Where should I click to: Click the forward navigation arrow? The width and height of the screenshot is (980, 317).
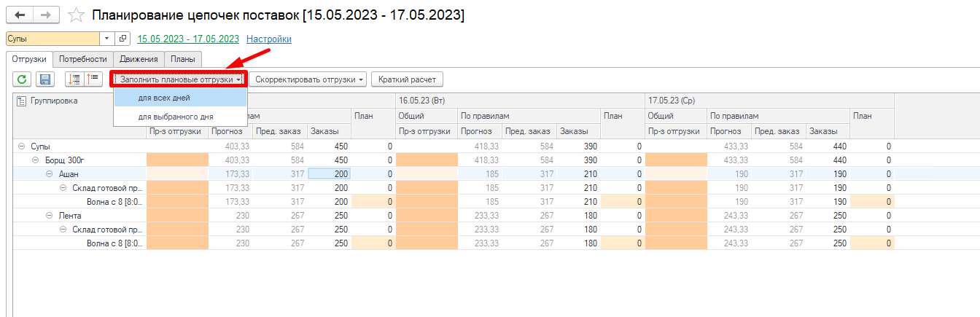coord(46,15)
